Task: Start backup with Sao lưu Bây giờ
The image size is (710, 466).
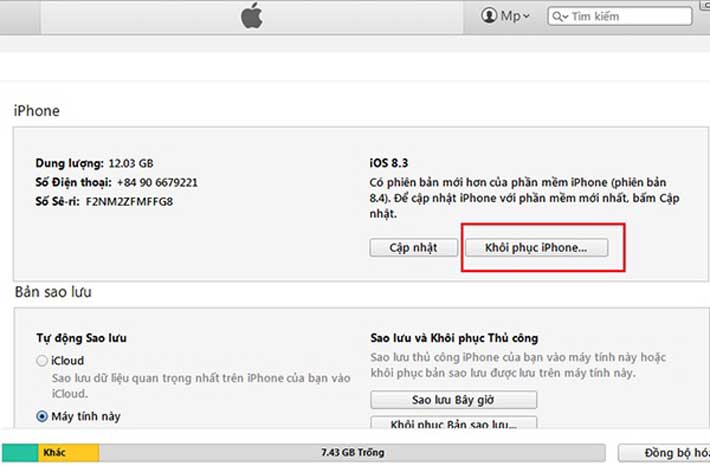Action: (453, 400)
